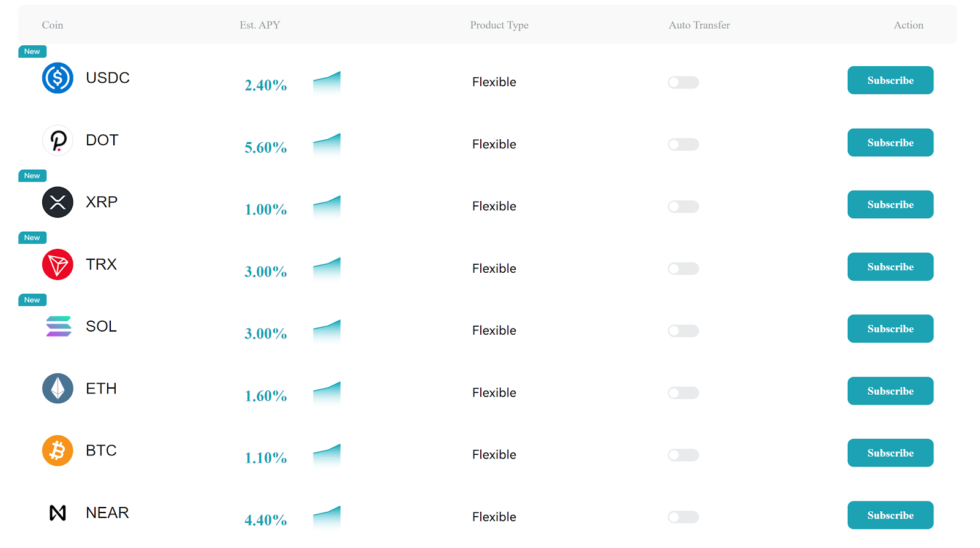Open the TRX APY trend chart
Screen dimensions: 980x548
[x=326, y=268]
